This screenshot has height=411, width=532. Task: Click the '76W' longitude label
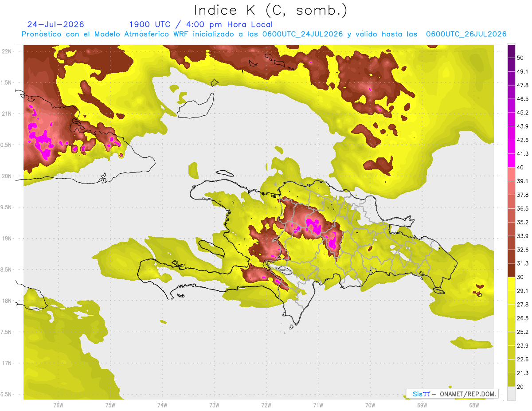pyautogui.click(x=58, y=405)
